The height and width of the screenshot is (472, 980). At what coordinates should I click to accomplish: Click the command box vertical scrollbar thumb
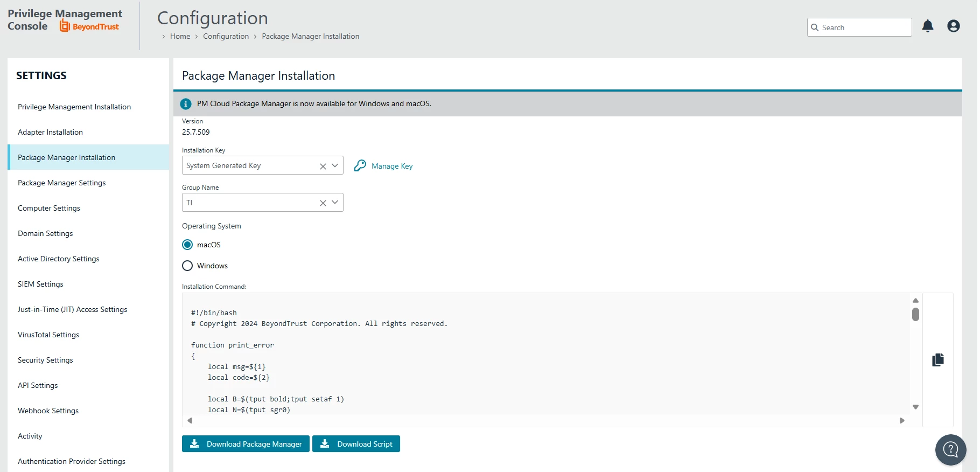click(x=915, y=314)
